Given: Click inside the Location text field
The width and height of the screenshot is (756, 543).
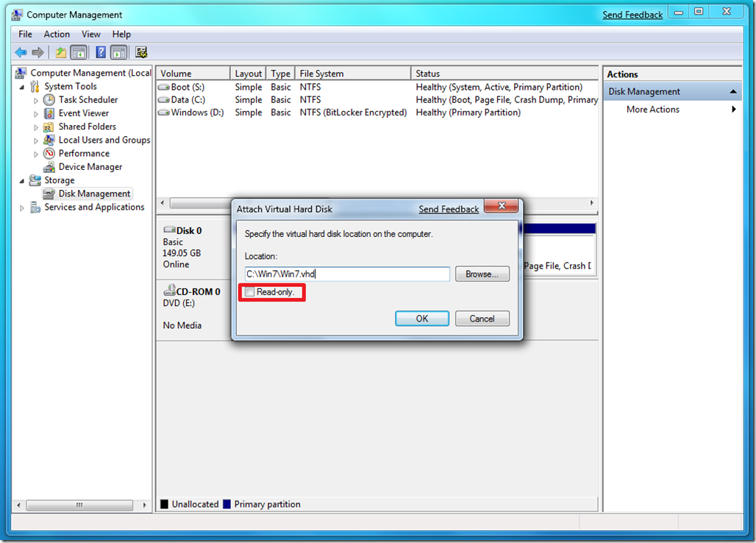Looking at the screenshot, I should pyautogui.click(x=346, y=274).
